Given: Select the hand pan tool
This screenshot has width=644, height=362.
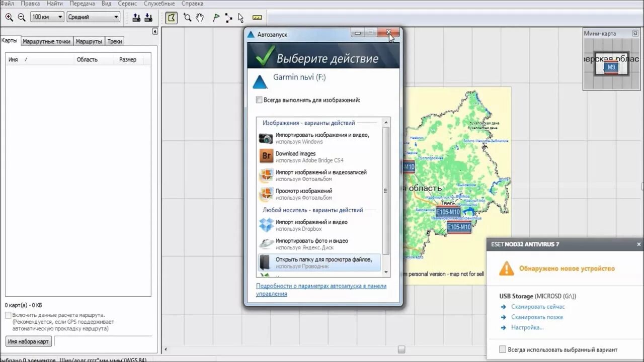Looking at the screenshot, I should click(x=200, y=18).
